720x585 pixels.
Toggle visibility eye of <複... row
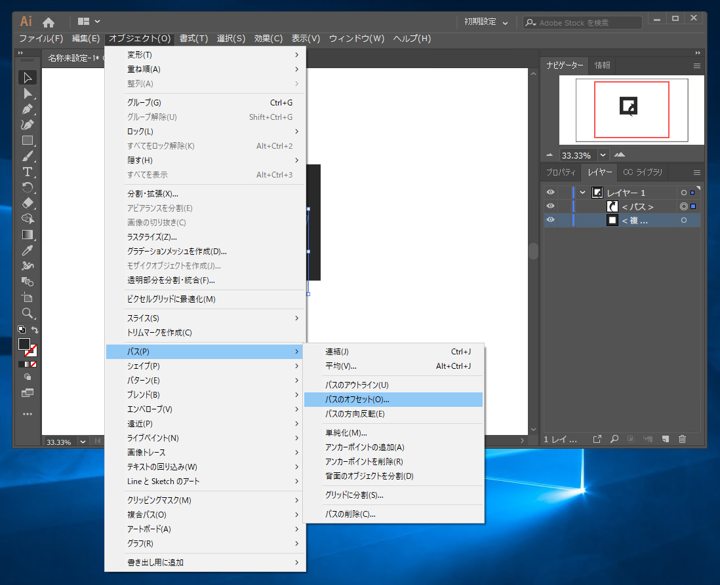[550, 220]
